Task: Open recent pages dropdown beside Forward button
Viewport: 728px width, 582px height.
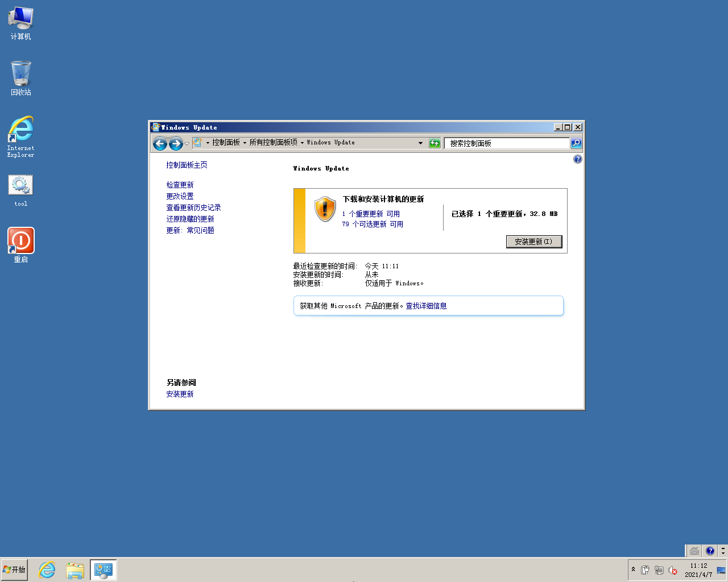Action: click(187, 144)
